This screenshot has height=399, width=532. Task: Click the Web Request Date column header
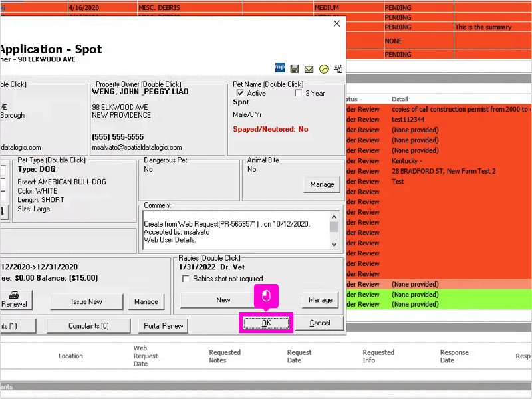(146, 356)
